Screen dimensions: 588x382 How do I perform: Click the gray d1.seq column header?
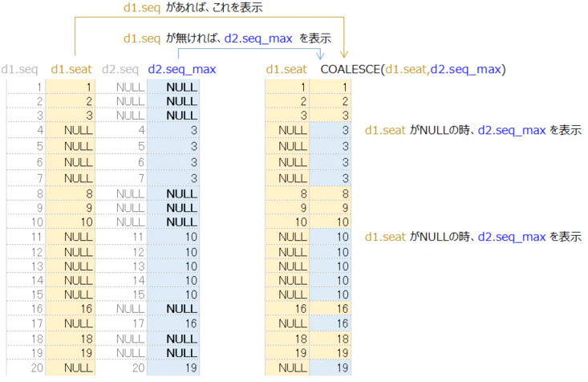(19, 70)
